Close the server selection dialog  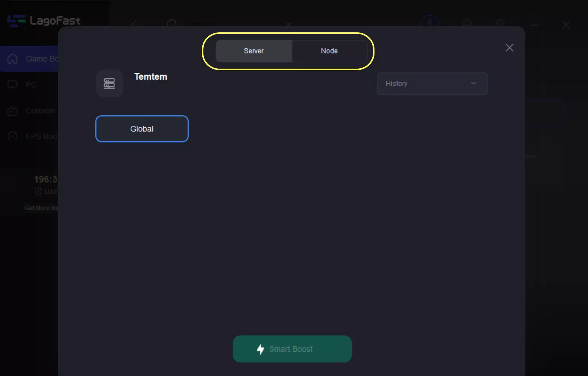point(509,48)
